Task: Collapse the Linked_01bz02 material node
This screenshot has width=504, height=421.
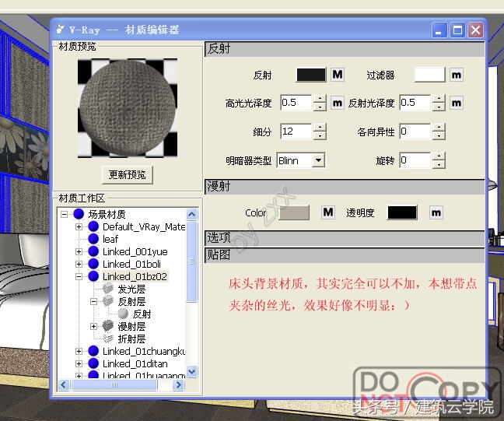Action: coord(79,276)
